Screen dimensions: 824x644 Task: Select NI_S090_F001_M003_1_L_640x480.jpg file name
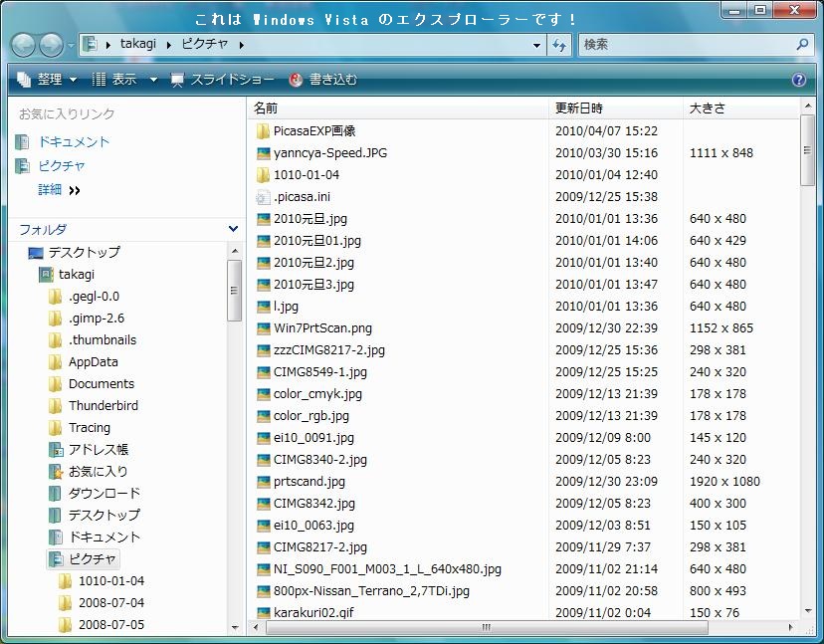pyautogui.click(x=387, y=569)
